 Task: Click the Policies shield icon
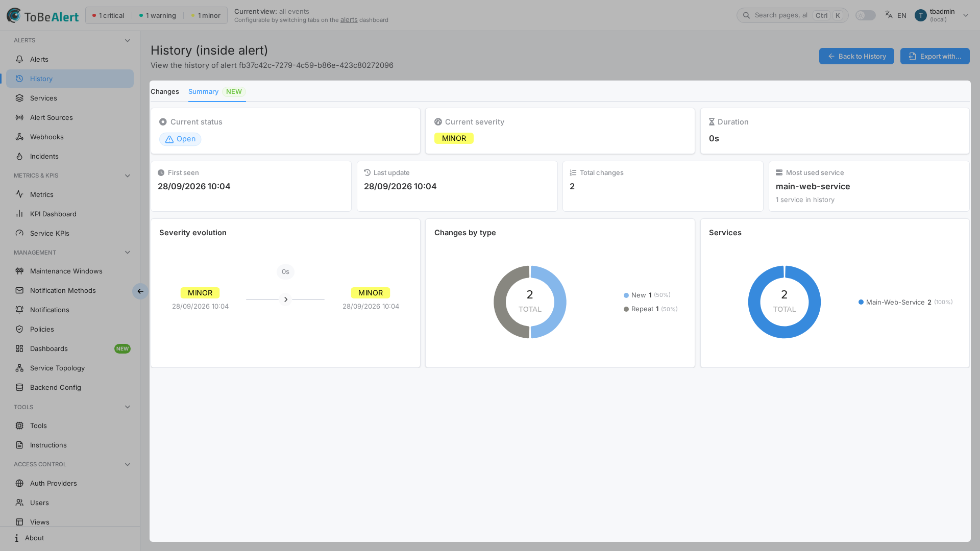[x=19, y=329]
